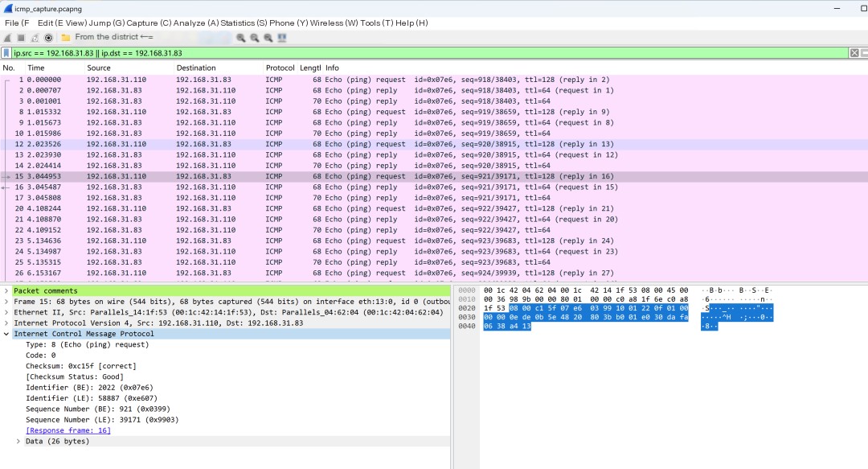This screenshot has height=469, width=868.
Task: Reset packet text to normal size
Action: click(x=268, y=38)
